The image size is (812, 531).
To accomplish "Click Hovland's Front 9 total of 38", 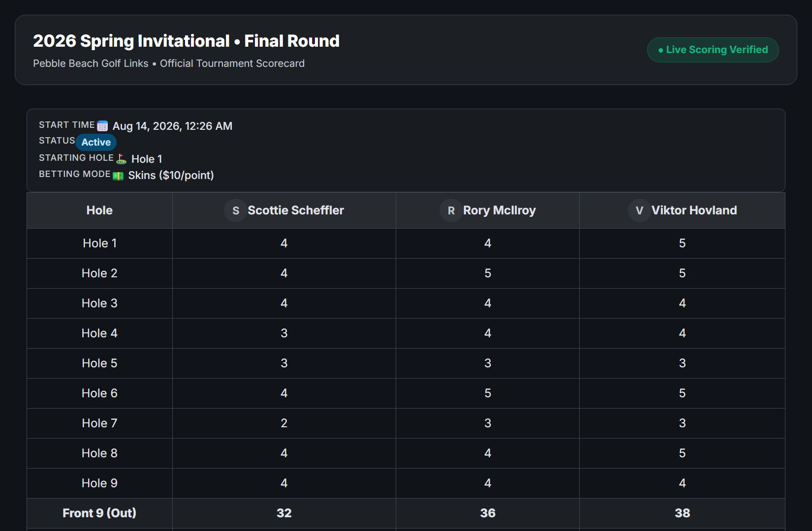I will click(x=682, y=513).
